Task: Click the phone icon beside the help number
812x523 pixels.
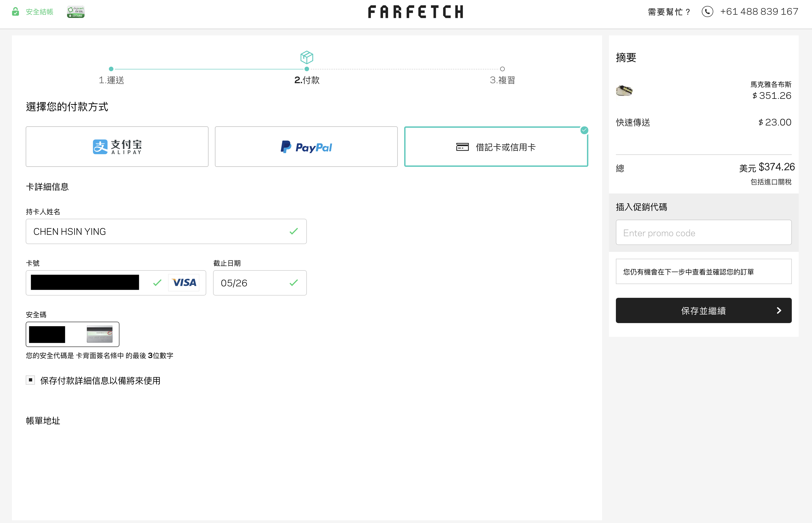Action: 707,11
